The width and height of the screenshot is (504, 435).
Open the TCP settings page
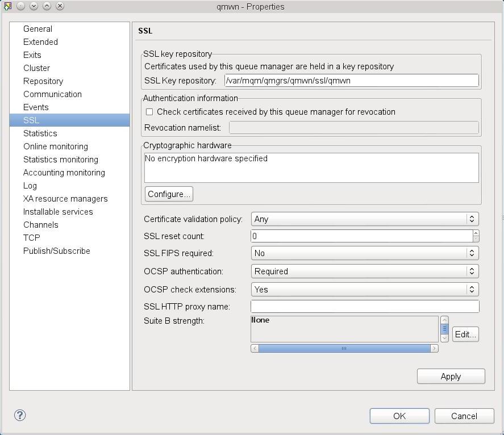31,237
